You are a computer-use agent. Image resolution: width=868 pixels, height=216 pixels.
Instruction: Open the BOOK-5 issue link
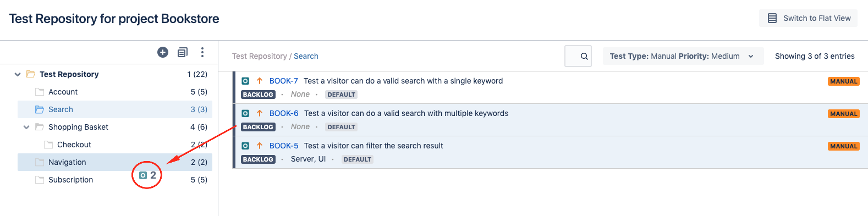coord(284,146)
